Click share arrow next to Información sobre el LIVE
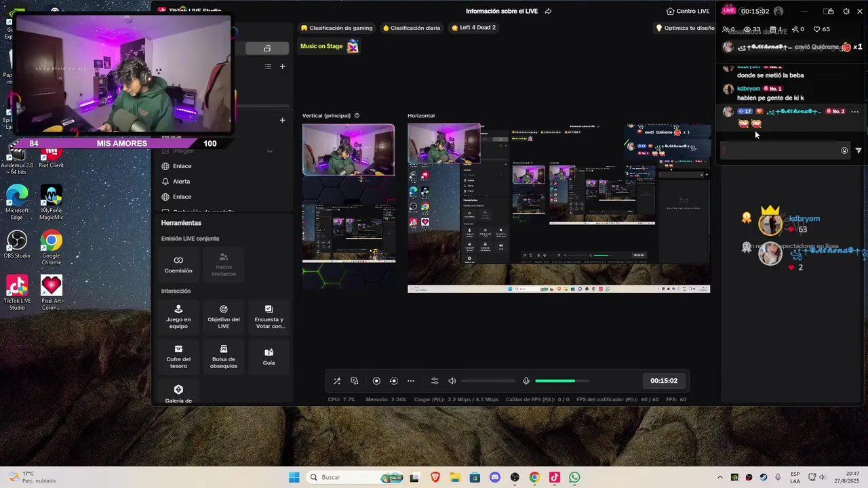868x488 pixels. point(548,11)
